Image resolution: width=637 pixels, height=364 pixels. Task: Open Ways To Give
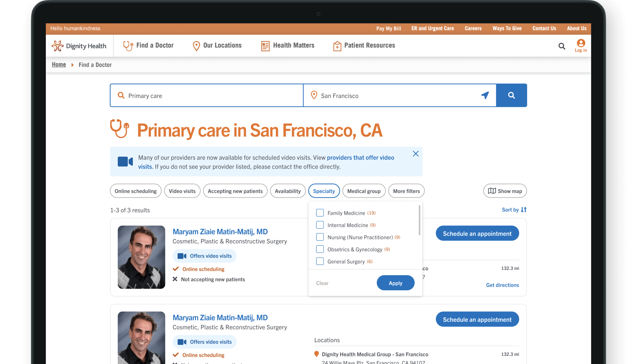click(507, 29)
